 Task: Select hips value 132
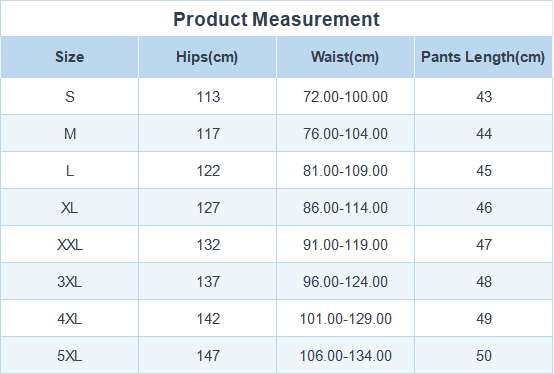(208, 245)
